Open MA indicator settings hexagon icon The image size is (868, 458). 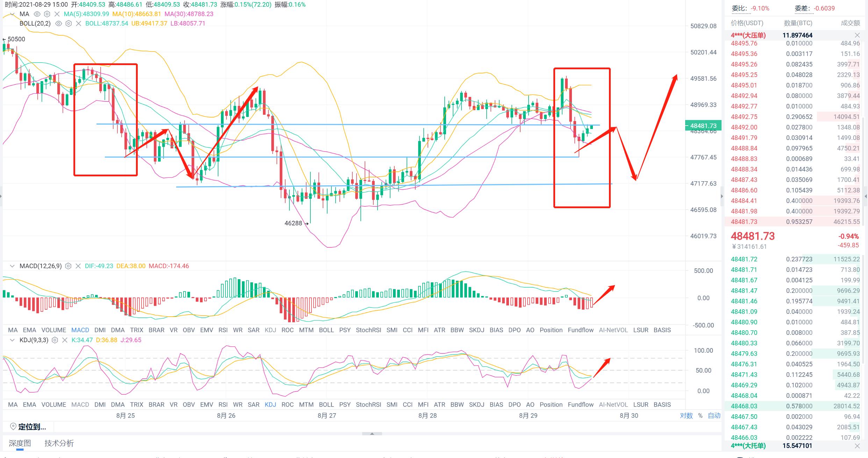click(x=47, y=14)
